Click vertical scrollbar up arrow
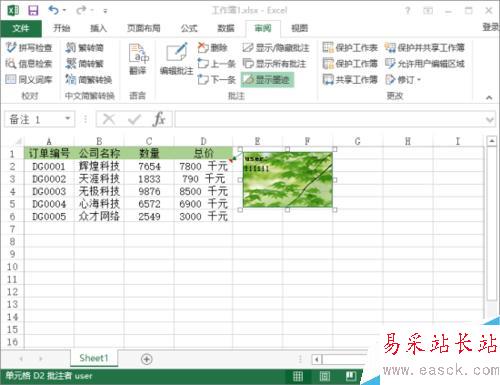The image size is (500, 385). point(492,141)
